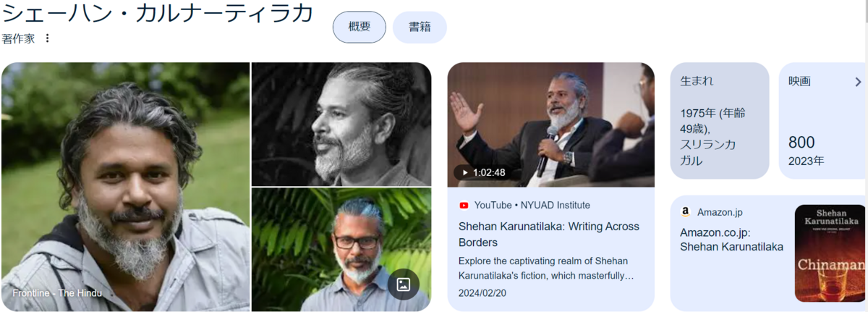This screenshot has height=312, width=868.
Task: Click the Amazon.co.jp: Shehan Karunatilaka link
Action: click(x=731, y=240)
